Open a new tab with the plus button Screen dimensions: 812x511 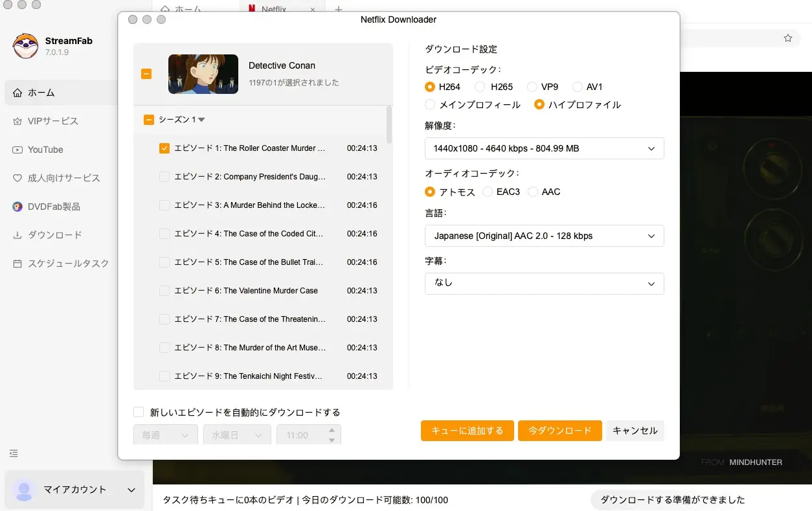[337, 9]
